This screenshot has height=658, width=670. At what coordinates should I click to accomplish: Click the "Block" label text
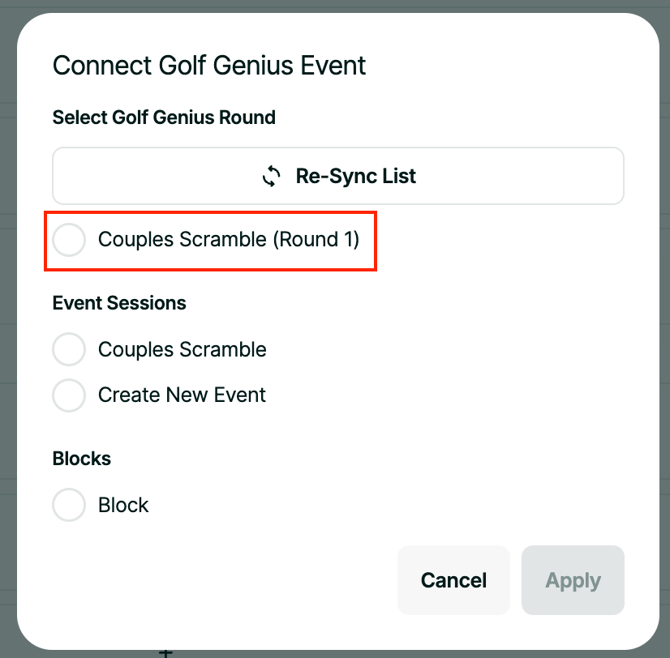point(123,505)
